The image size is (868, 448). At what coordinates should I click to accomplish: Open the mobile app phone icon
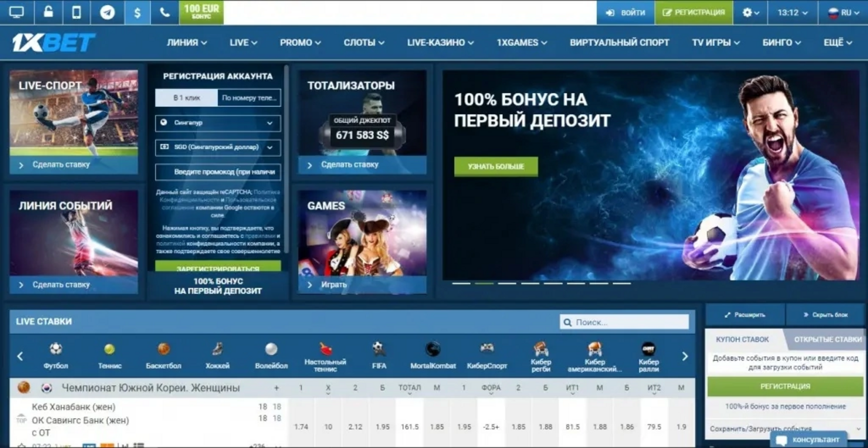76,12
